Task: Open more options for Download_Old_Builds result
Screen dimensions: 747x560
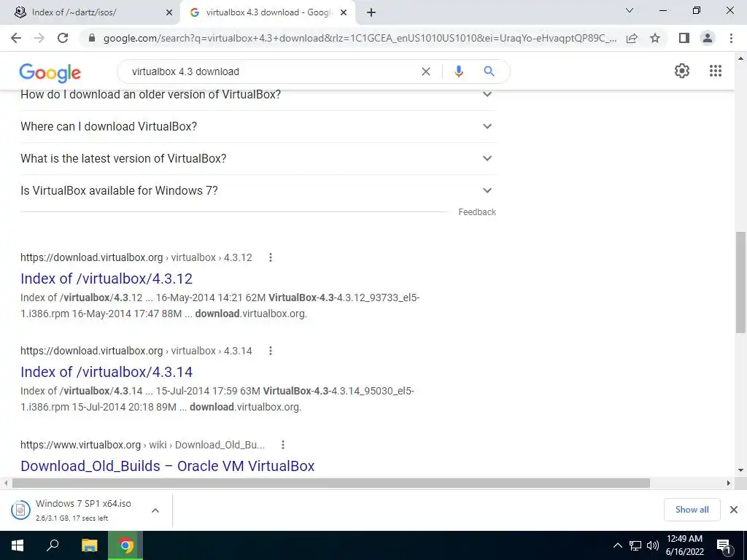Action: tap(282, 445)
